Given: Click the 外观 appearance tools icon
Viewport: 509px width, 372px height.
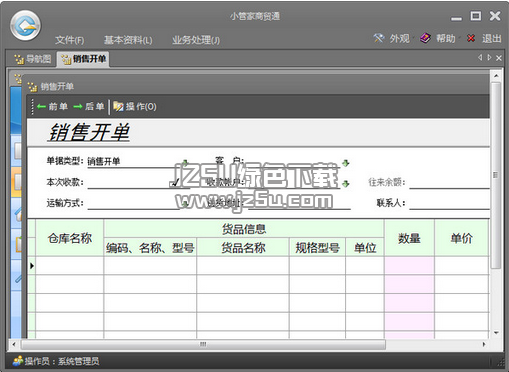Looking at the screenshot, I should (378, 38).
